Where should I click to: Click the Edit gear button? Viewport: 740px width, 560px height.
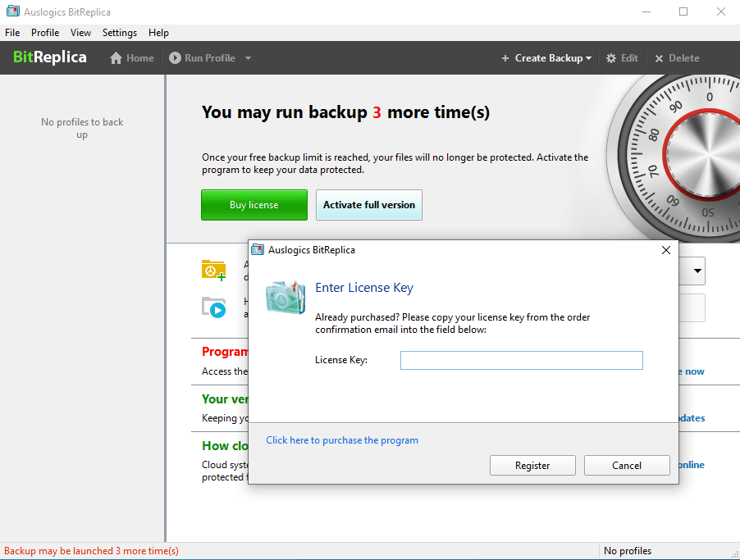click(622, 58)
